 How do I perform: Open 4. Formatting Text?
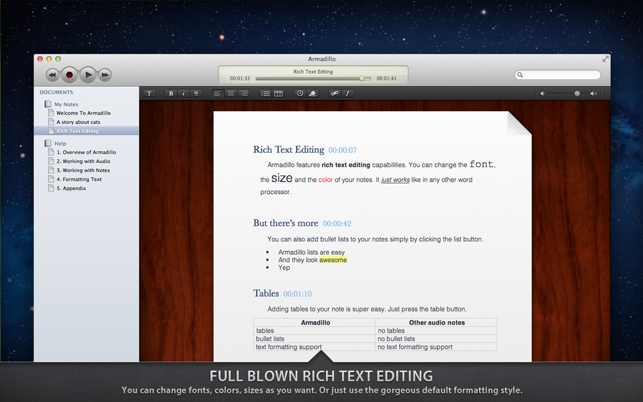click(x=79, y=179)
